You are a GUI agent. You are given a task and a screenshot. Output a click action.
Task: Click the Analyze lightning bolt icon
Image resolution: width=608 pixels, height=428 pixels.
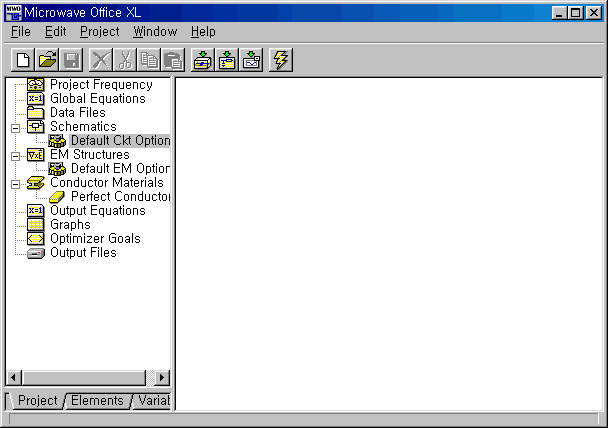tap(281, 60)
